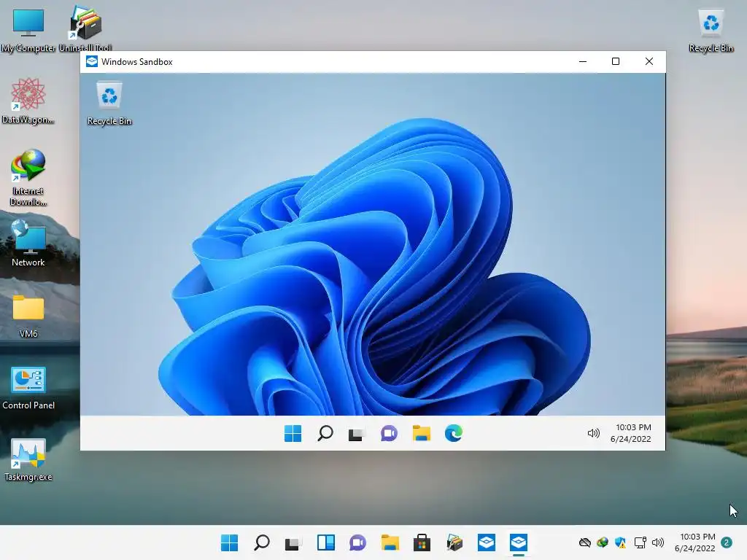Launch Microsoft Edge in Sandbox taskbar

[454, 433]
